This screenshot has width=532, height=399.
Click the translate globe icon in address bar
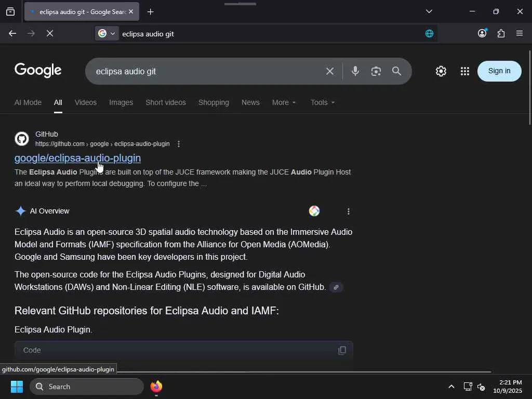coord(429,33)
